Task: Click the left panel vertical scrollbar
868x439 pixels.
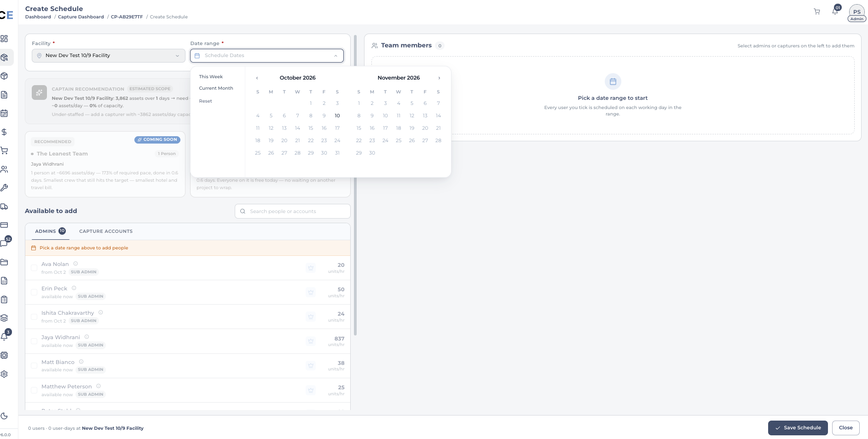Action: click(355, 184)
